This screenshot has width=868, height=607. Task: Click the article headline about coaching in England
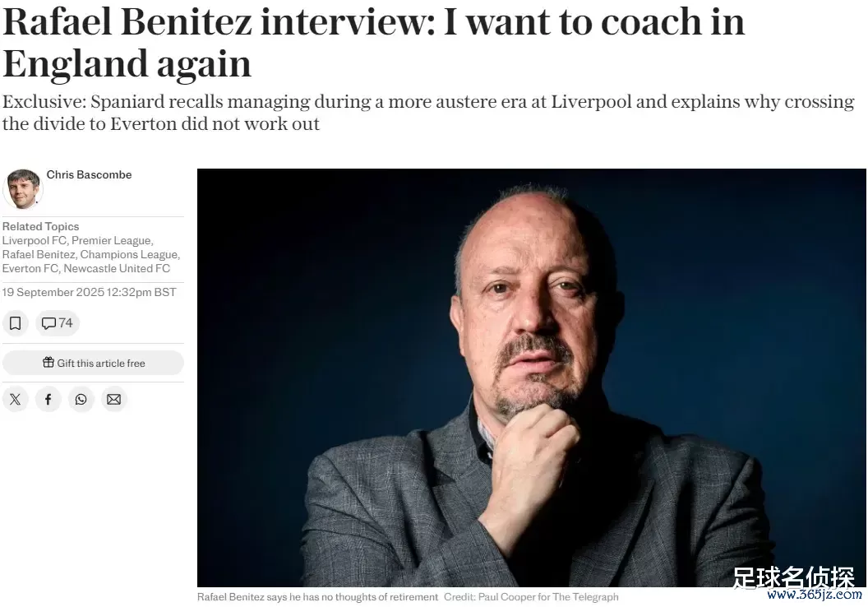click(x=374, y=44)
